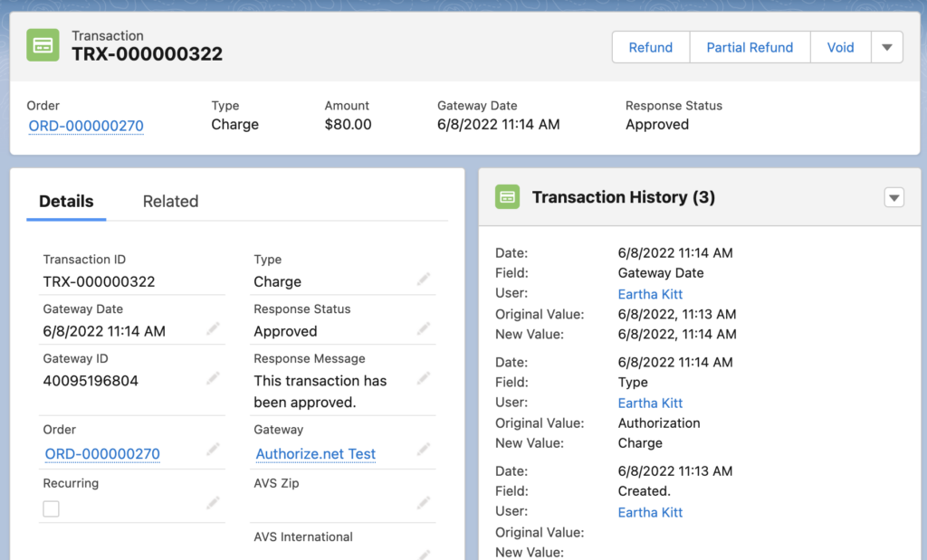Click the green Transaction record icon in header
This screenshot has width=927, height=560.
click(x=43, y=45)
